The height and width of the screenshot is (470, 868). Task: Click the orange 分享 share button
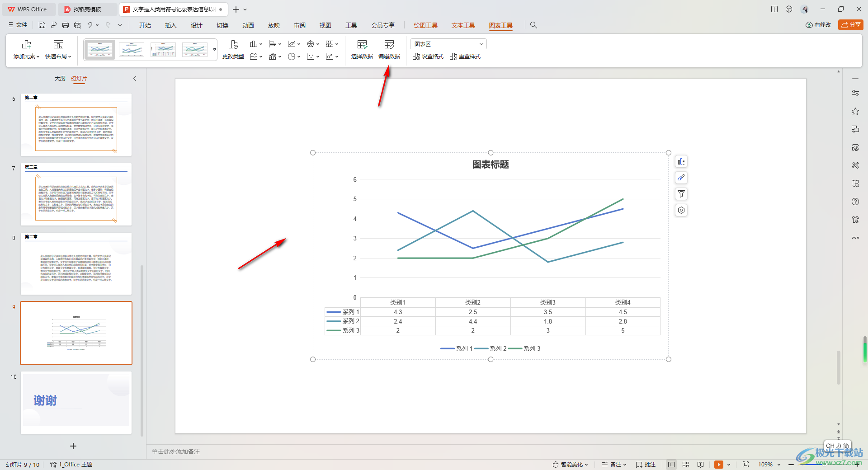(850, 25)
